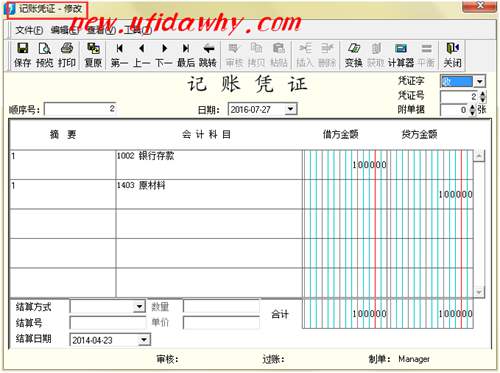Open the 跳转 jump tool
500x373 pixels.
pyautogui.click(x=208, y=55)
